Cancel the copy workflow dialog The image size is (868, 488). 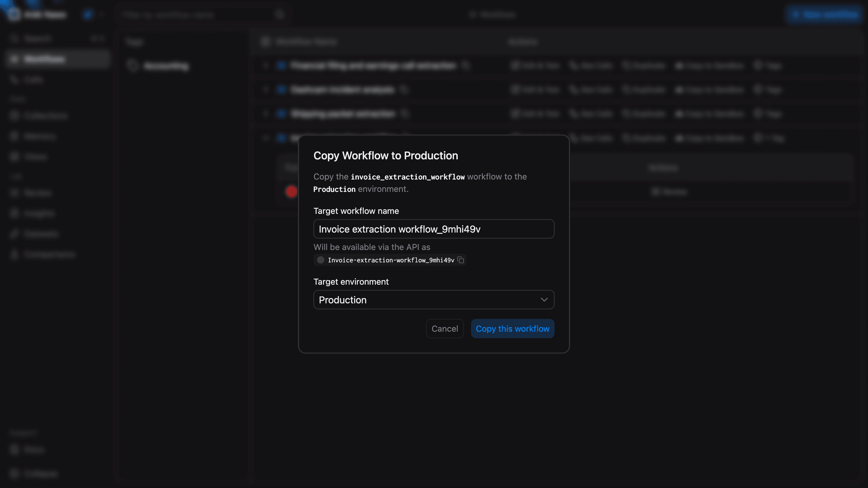pos(445,329)
